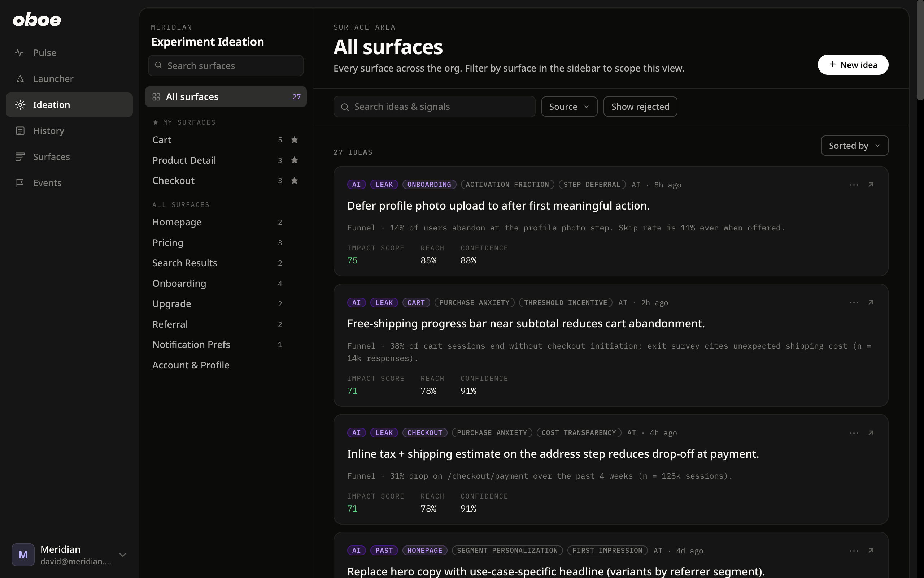The width and height of the screenshot is (924, 578).
Task: Open the inline tax estimate idea externally
Action: 871,433
